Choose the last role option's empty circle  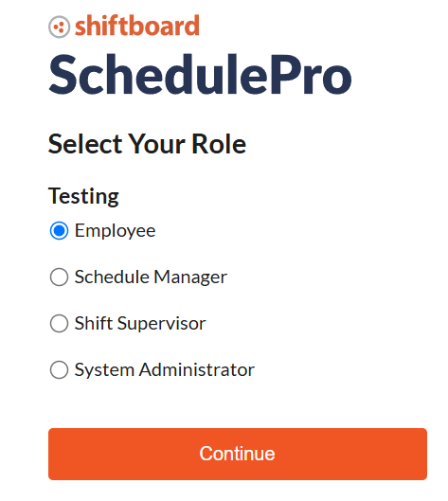coord(59,369)
